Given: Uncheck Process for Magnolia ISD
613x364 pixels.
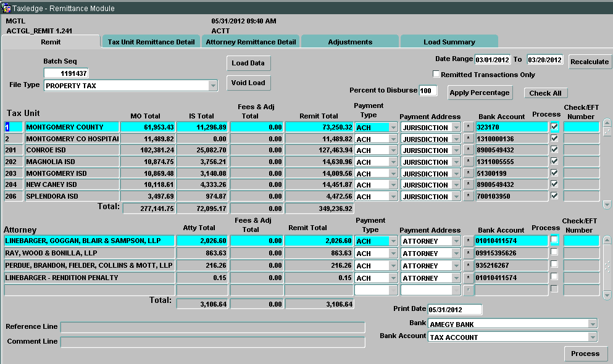Looking at the screenshot, I should pos(554,161).
